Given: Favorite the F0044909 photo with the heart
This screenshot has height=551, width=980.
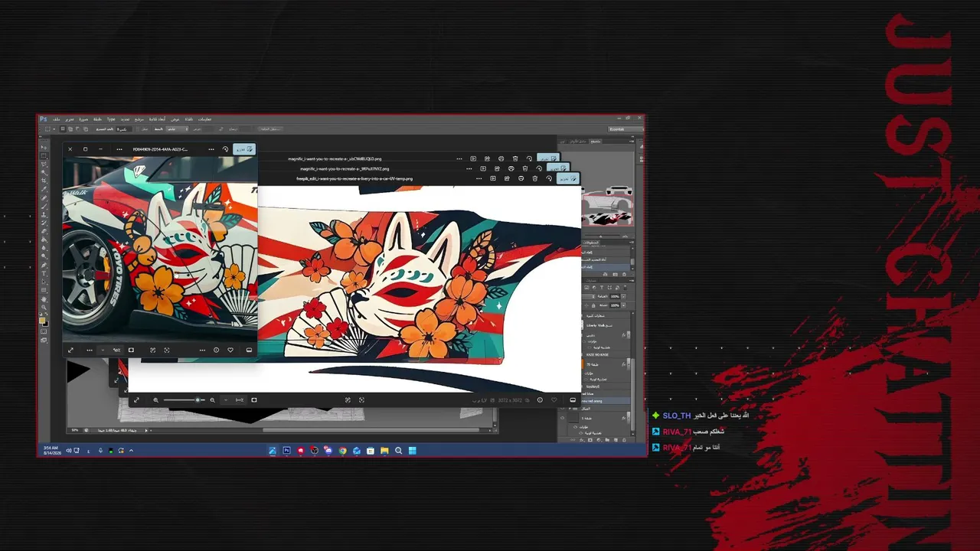Looking at the screenshot, I should click(x=230, y=350).
